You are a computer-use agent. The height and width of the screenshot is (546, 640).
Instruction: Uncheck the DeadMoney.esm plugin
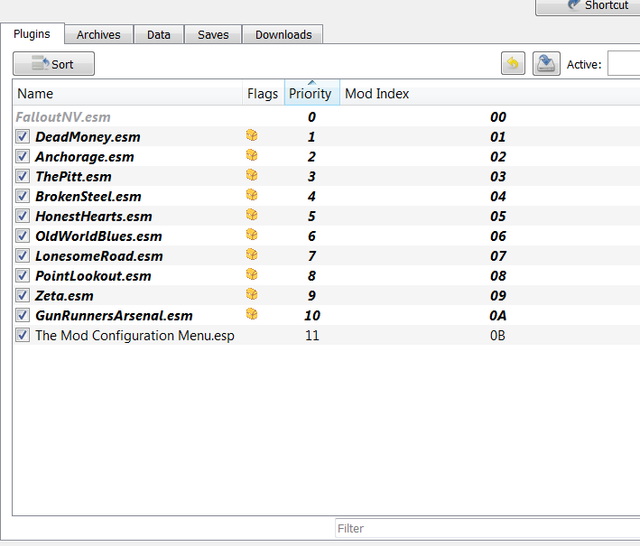click(x=22, y=136)
